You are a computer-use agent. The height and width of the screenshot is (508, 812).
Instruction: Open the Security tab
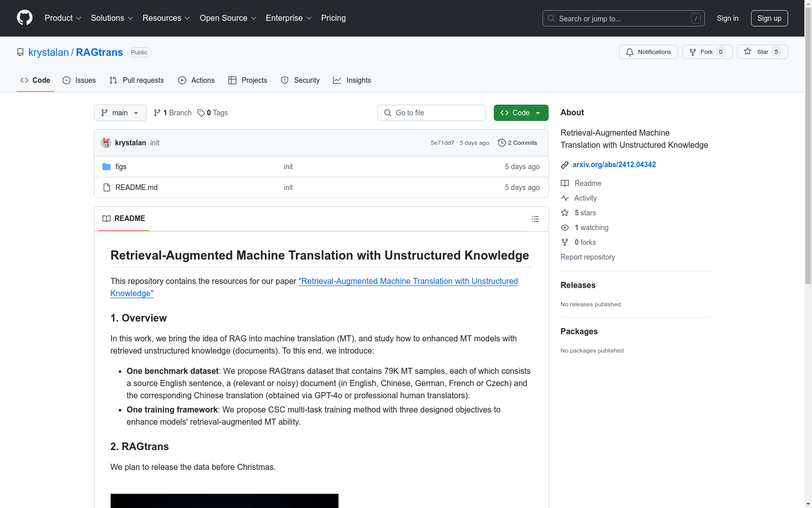(x=300, y=80)
